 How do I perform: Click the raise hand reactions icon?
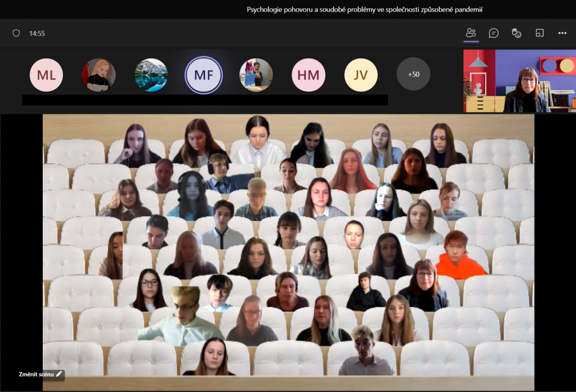(x=517, y=33)
